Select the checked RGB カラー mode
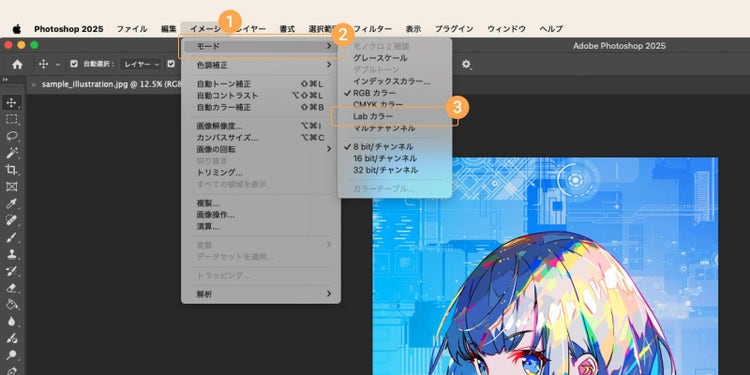This screenshot has height=375, width=750. pyautogui.click(x=395, y=93)
